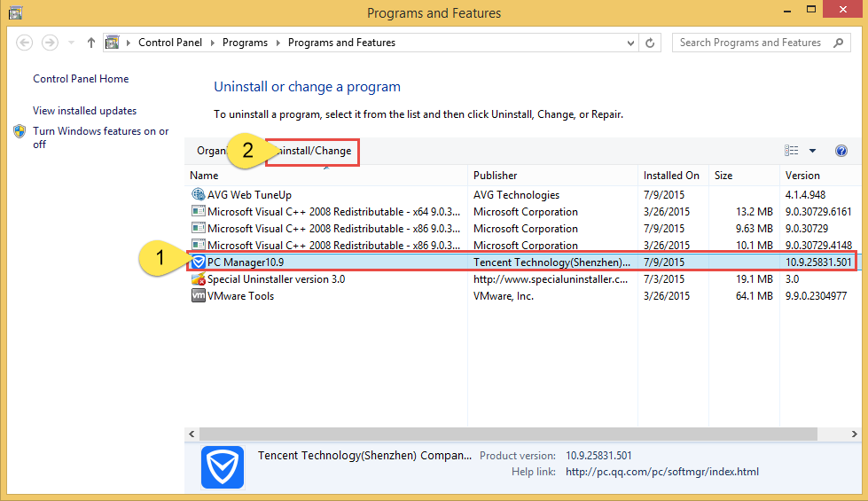Sort by the Size column header

(x=744, y=176)
